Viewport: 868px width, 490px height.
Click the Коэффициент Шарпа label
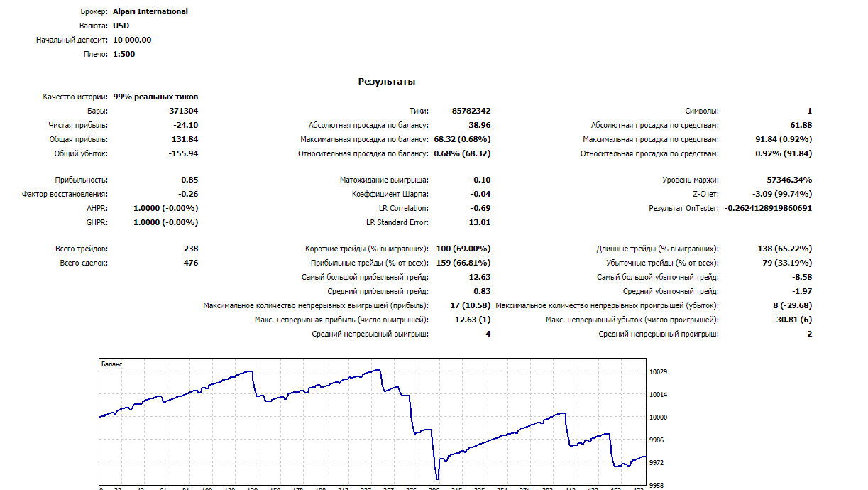pos(390,194)
